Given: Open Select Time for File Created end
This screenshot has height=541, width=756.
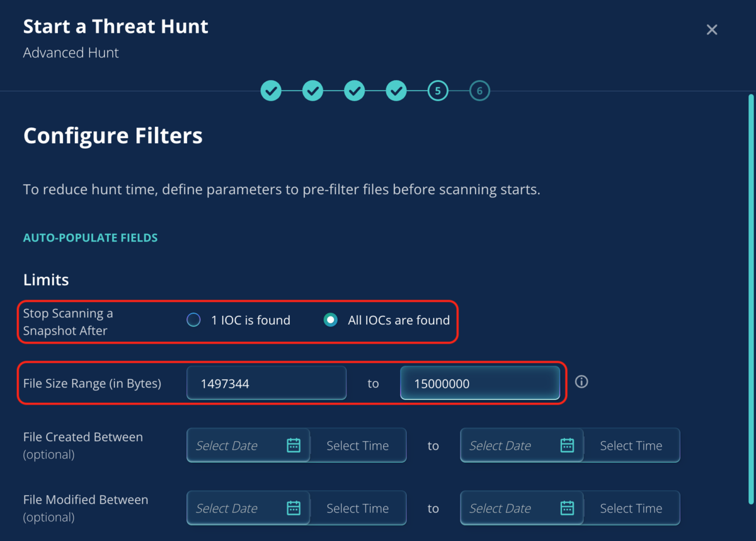Looking at the screenshot, I should (x=631, y=445).
